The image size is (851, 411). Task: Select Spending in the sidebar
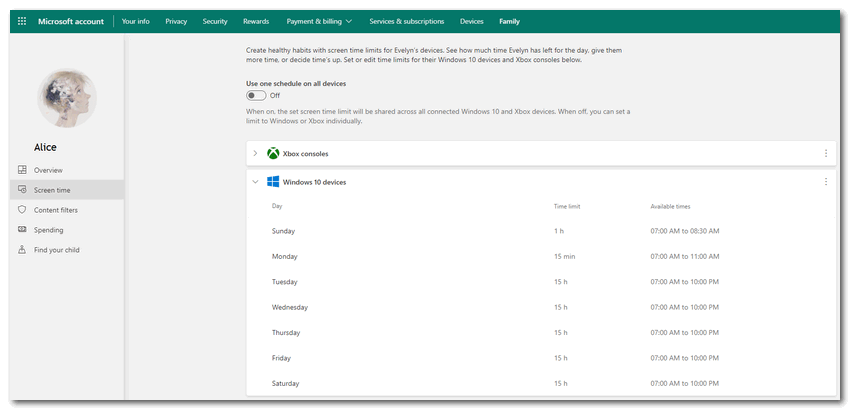pyautogui.click(x=67, y=230)
